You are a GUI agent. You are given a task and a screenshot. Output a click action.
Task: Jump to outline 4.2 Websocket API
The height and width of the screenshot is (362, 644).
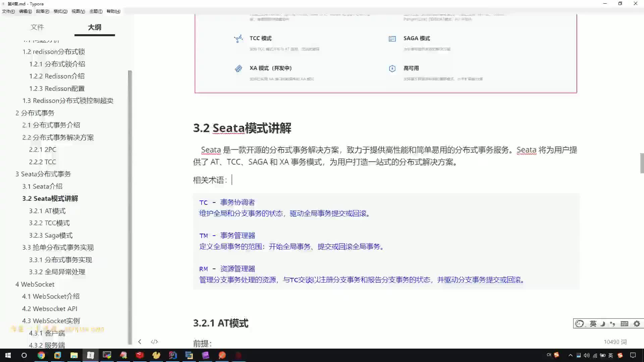tap(50, 309)
